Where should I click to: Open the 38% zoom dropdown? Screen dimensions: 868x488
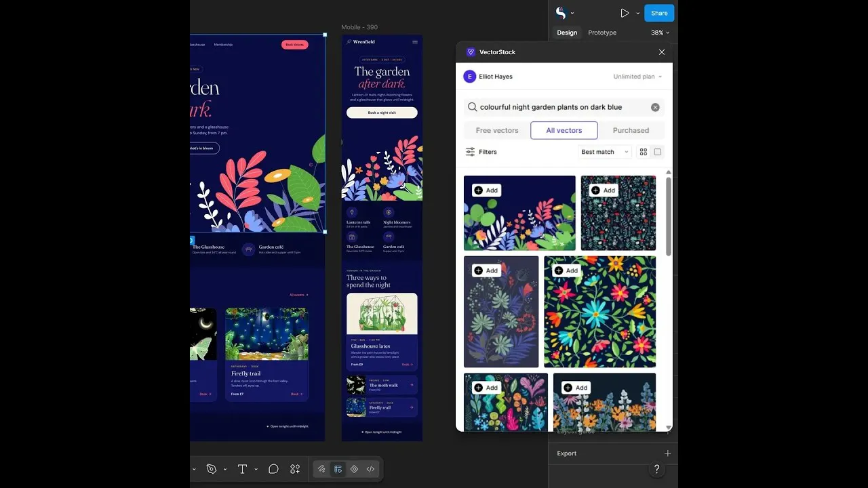click(x=660, y=33)
